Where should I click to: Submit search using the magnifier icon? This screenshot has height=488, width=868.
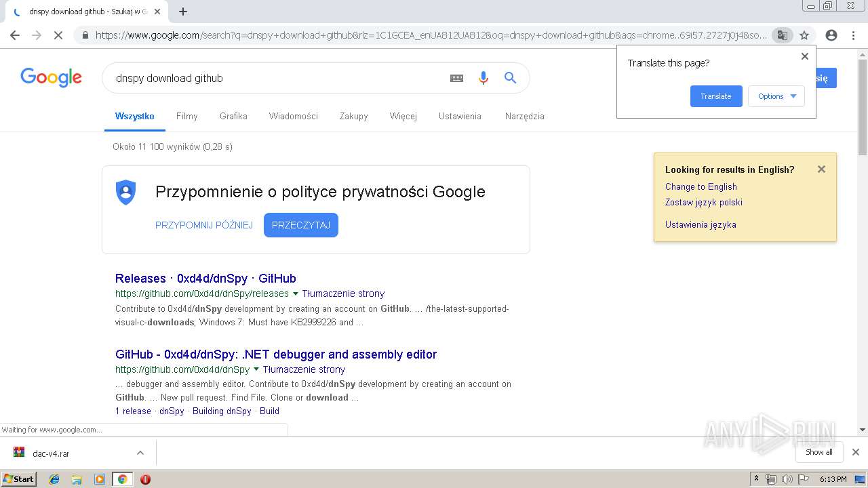click(x=511, y=78)
